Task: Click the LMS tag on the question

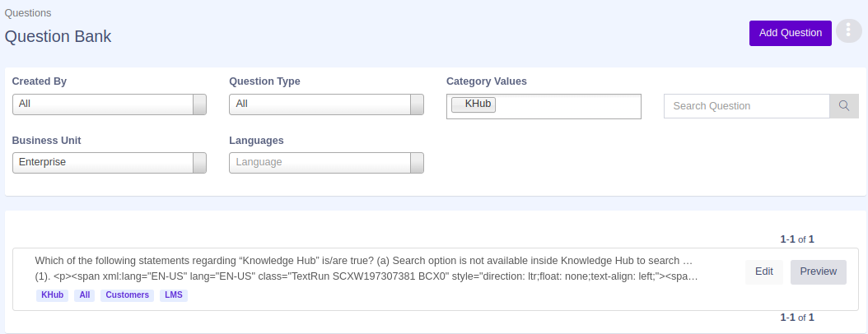Action: 174,295
